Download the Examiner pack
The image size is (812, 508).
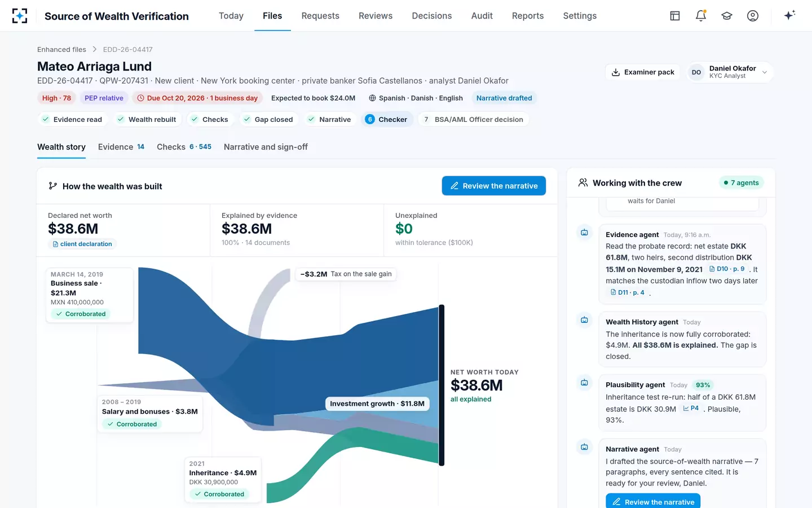coord(643,72)
